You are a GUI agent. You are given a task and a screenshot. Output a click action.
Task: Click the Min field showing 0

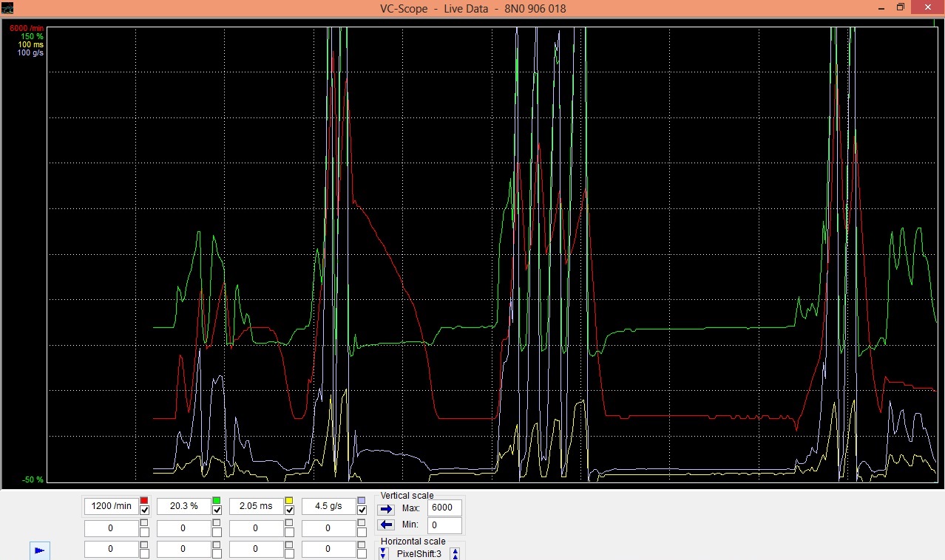click(x=444, y=525)
